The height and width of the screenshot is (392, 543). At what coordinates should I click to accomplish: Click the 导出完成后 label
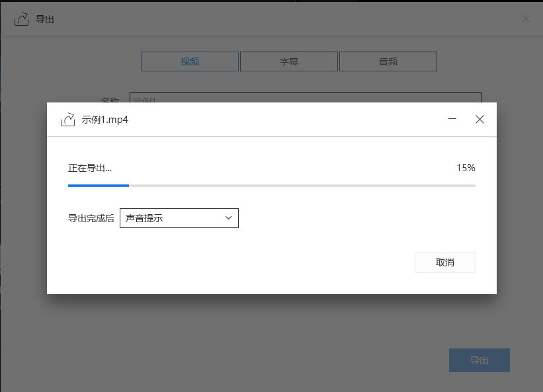point(91,218)
